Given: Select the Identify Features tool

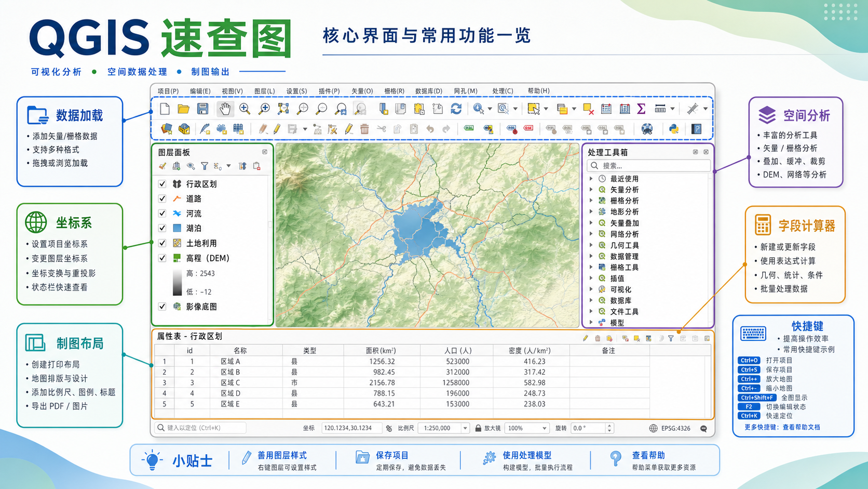Looking at the screenshot, I should (x=478, y=109).
